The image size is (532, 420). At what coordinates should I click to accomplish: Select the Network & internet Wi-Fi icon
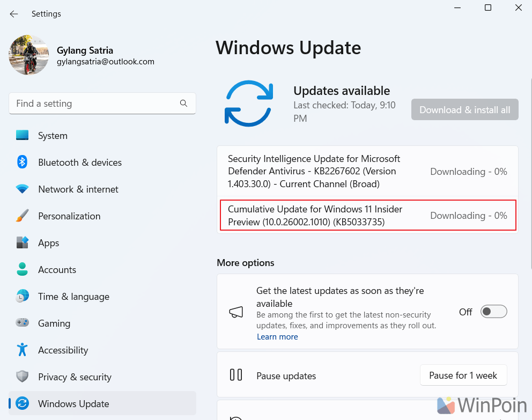pos(22,189)
